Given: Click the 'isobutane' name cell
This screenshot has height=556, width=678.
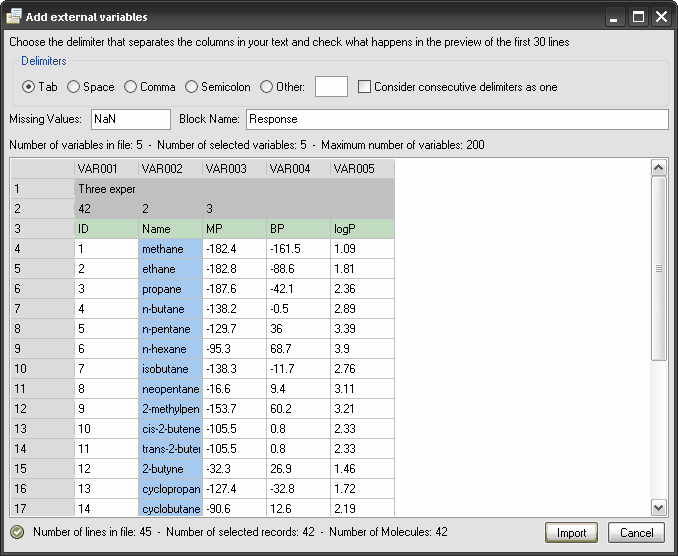Looking at the screenshot, I should (170, 369).
